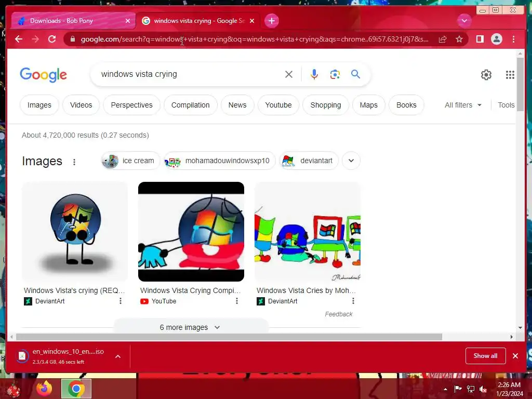Open the Google apps grid

(x=510, y=75)
